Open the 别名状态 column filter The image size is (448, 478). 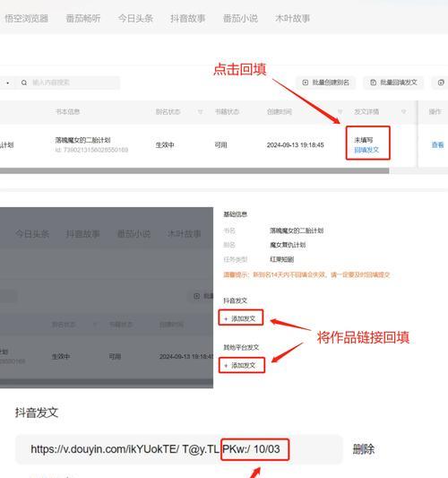(x=200, y=112)
